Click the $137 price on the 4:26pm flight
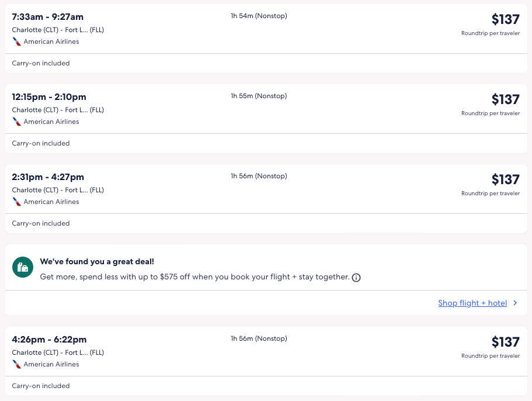The height and width of the screenshot is (401, 532). click(x=505, y=342)
